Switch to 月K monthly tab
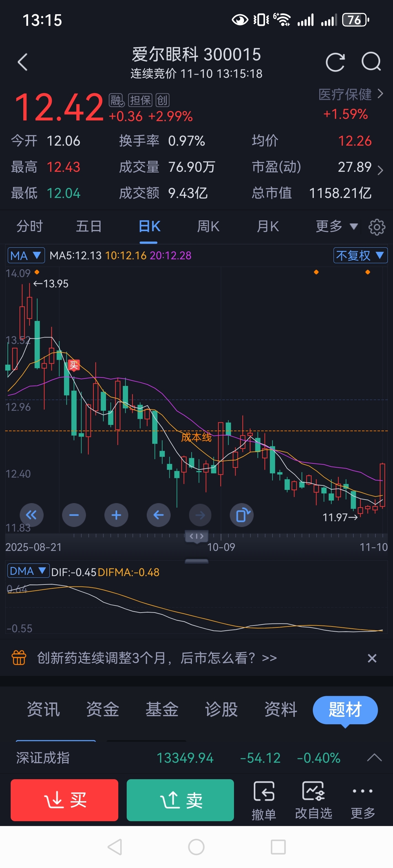This screenshot has width=393, height=868. [268, 226]
